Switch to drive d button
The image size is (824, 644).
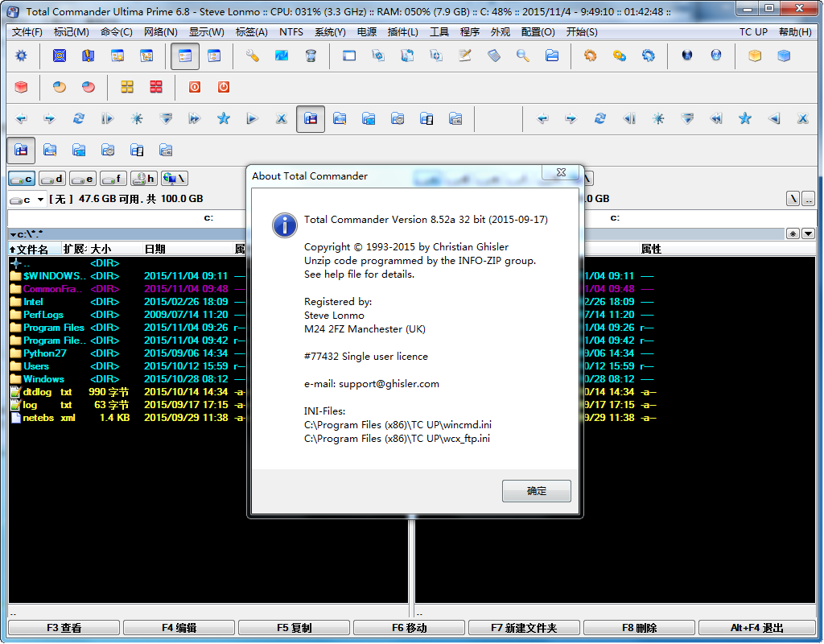pos(52,179)
